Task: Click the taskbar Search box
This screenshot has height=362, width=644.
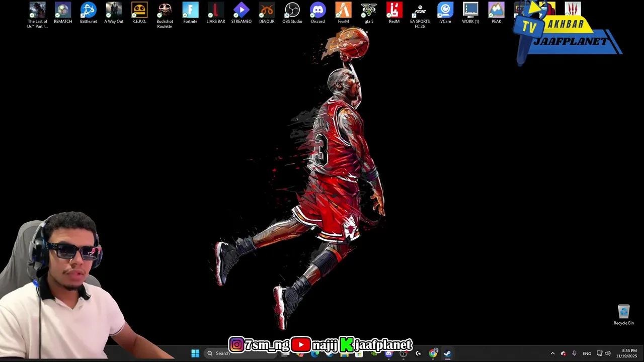Action: 242,353
